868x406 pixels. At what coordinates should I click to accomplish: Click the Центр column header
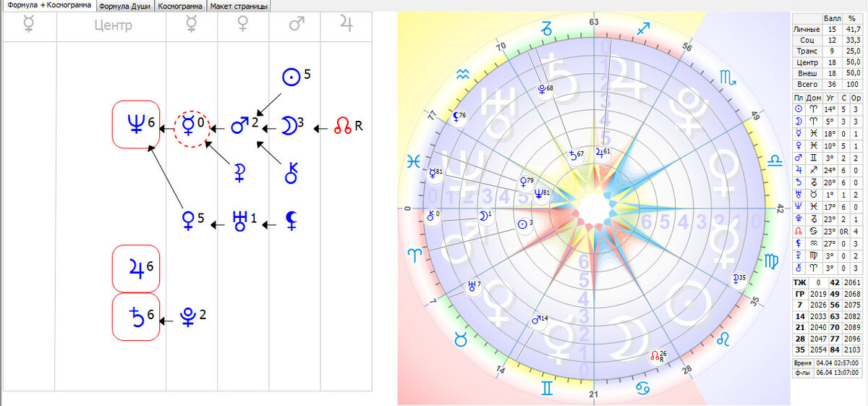(113, 27)
